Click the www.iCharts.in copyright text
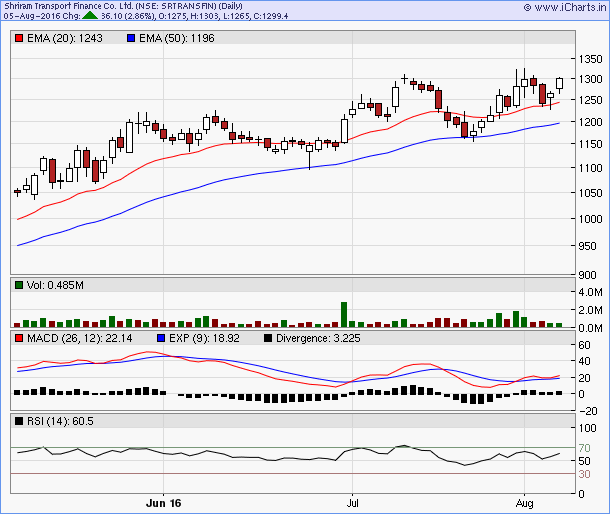 565,7
